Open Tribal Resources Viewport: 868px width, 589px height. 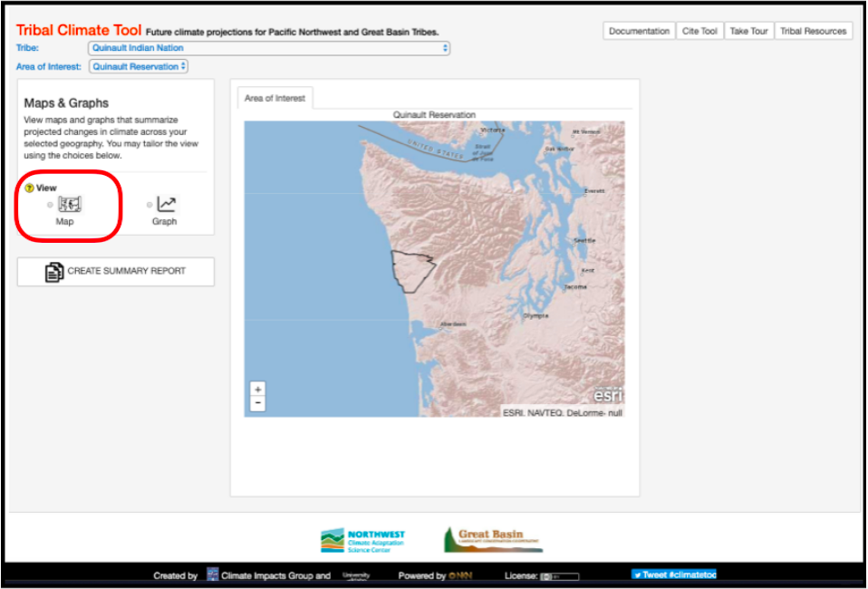coord(813,31)
